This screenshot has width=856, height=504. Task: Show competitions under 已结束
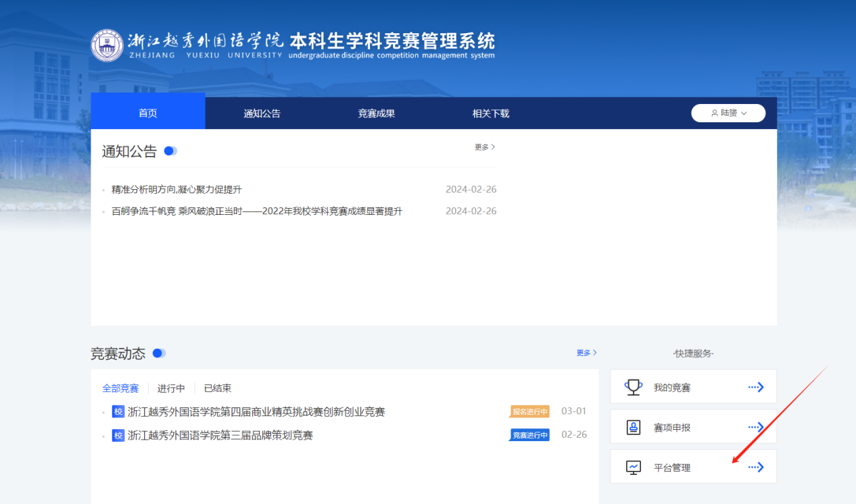pos(218,388)
